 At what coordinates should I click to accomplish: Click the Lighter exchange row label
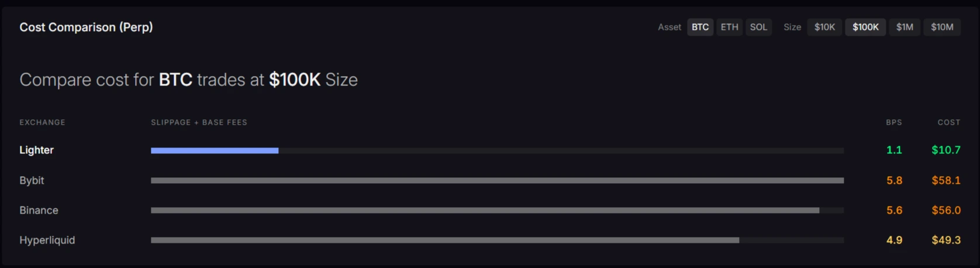tap(36, 150)
